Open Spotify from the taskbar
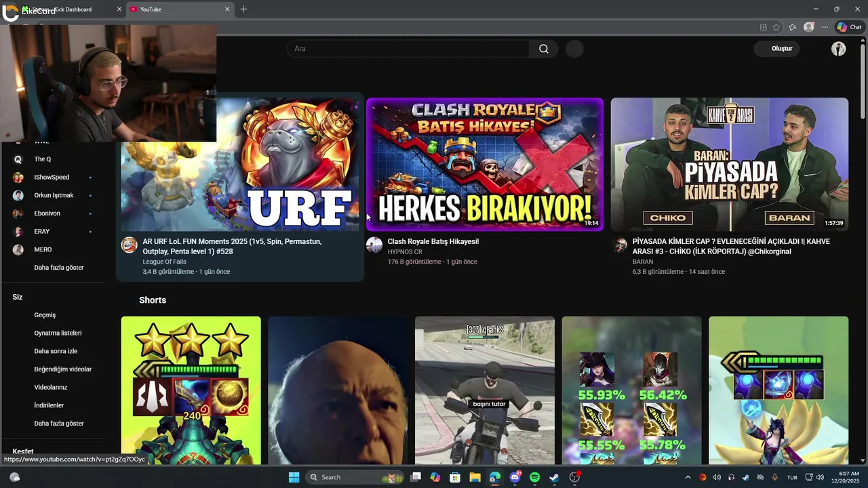Viewport: 868px width, 488px height. point(534,477)
